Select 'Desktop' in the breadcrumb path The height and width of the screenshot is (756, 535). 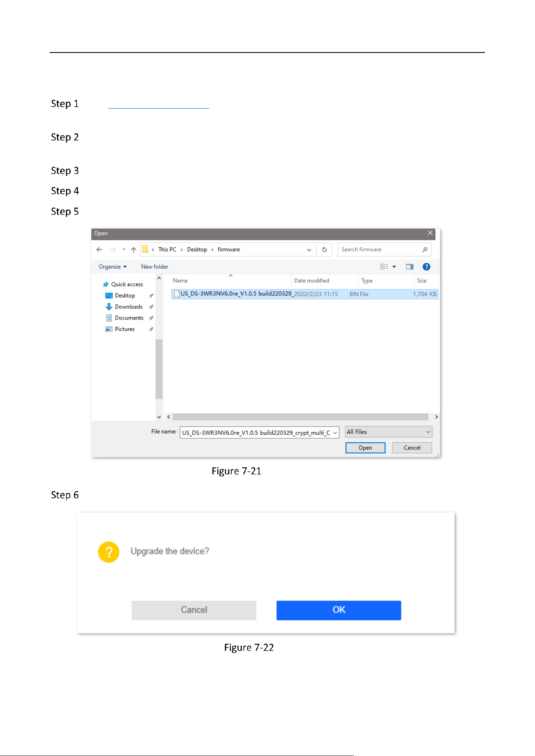[x=197, y=250]
